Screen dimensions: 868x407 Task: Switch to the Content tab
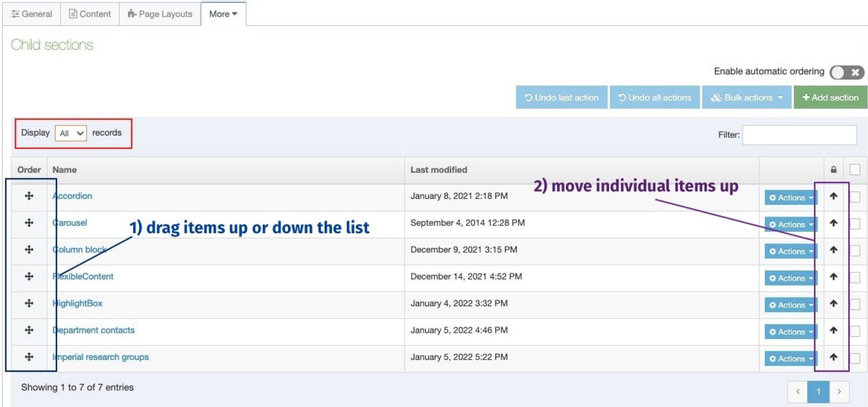coord(90,14)
